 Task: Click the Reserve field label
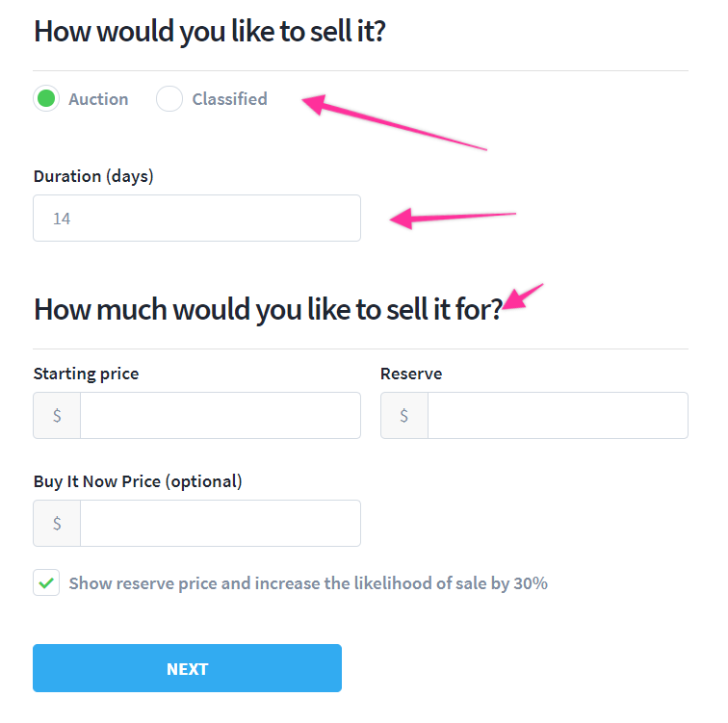[x=411, y=374]
